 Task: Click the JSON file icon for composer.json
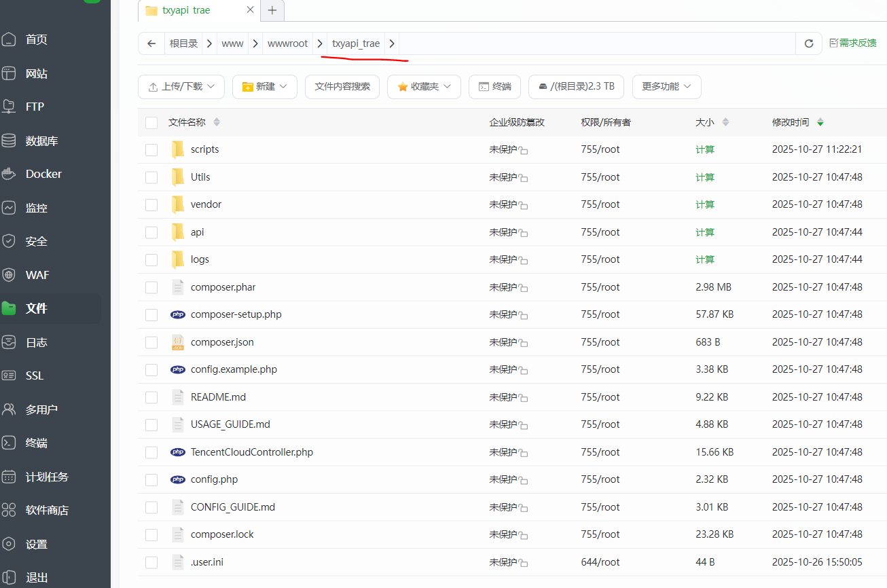click(178, 342)
